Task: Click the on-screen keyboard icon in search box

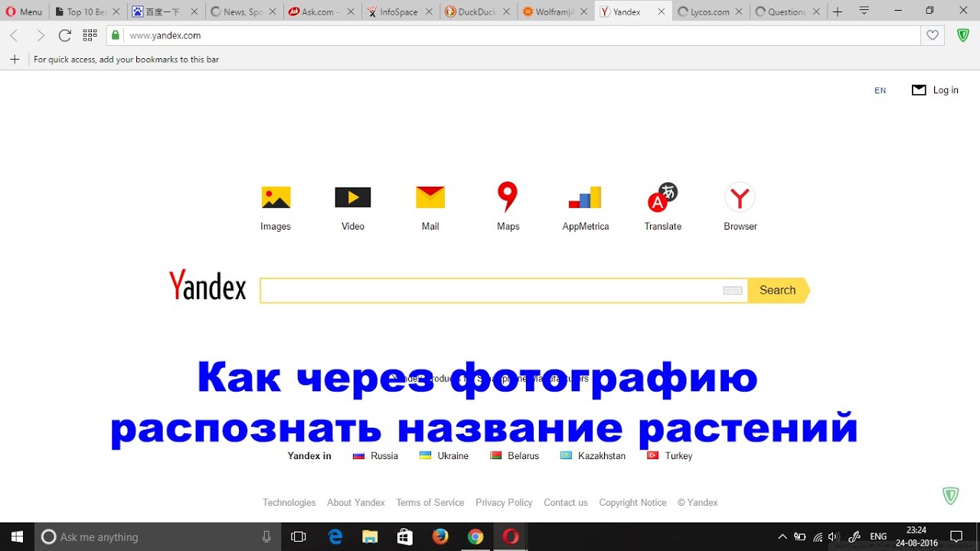Action: point(733,291)
